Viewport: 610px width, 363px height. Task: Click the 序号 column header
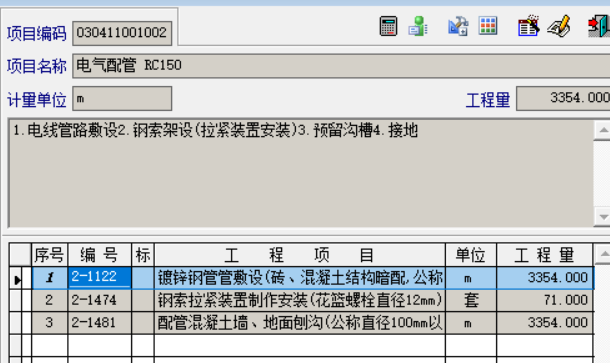click(x=49, y=255)
